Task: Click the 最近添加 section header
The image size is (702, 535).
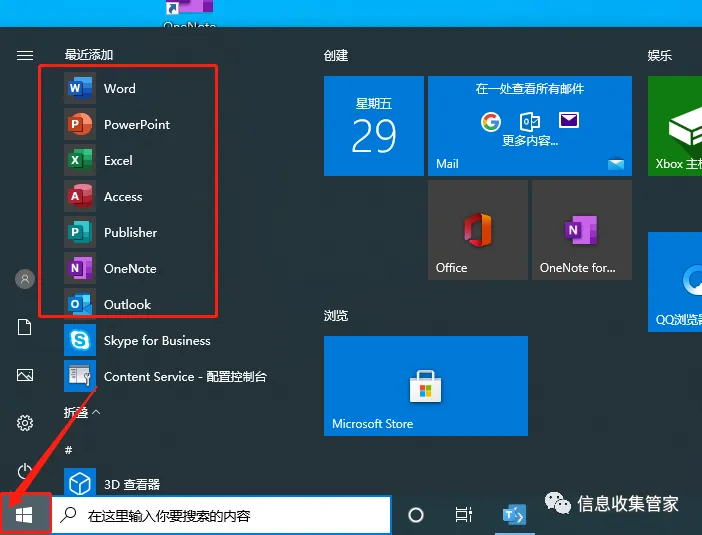Action: click(x=89, y=55)
